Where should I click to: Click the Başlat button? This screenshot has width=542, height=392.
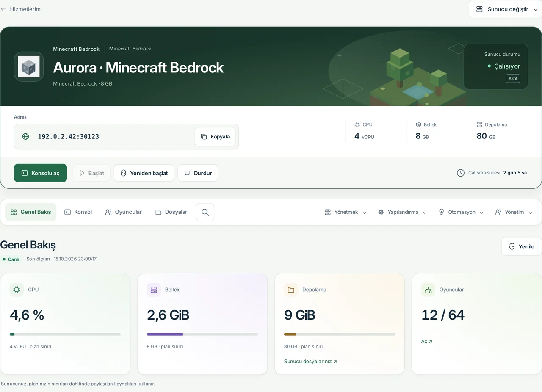coord(91,173)
